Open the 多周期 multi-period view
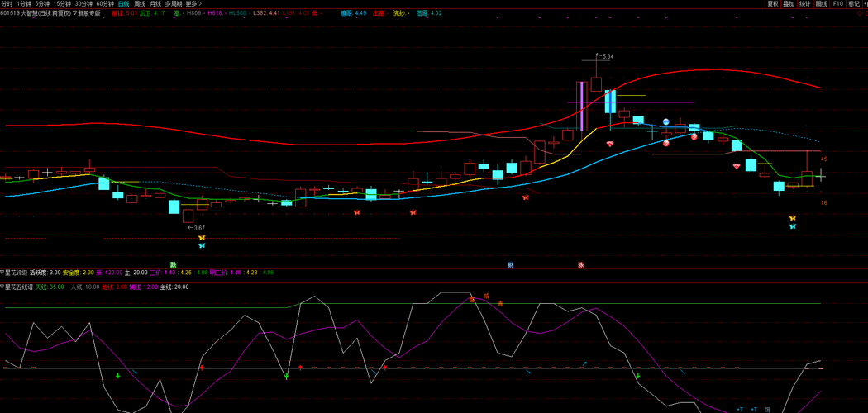 coord(174,3)
